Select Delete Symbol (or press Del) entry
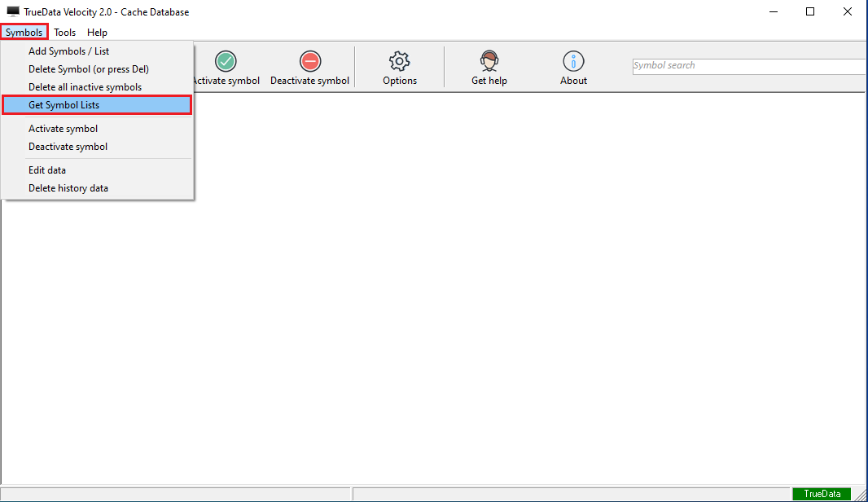The width and height of the screenshot is (868, 502). (x=98, y=69)
